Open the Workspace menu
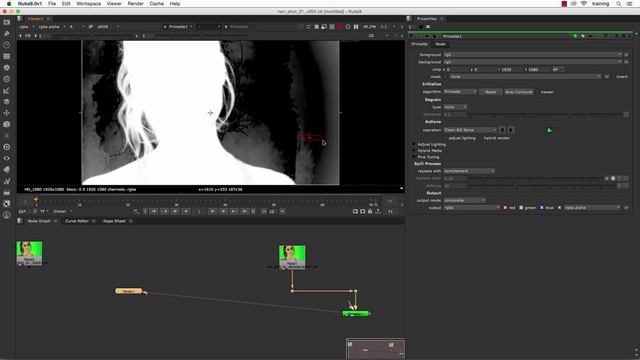The height and width of the screenshot is (360, 640). click(89, 4)
